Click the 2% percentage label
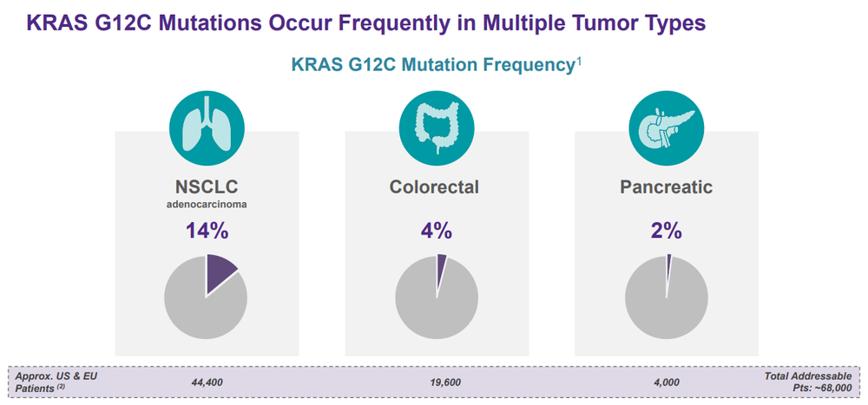Image resolution: width=868 pixels, height=405 pixels. (x=666, y=231)
